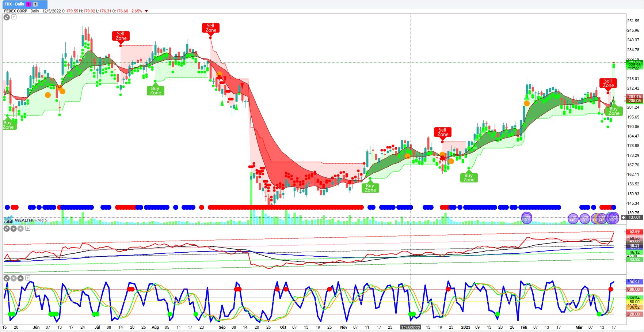Click the 251.55 label on the price axis
This screenshot has height=332, width=644.
tap(633, 21)
